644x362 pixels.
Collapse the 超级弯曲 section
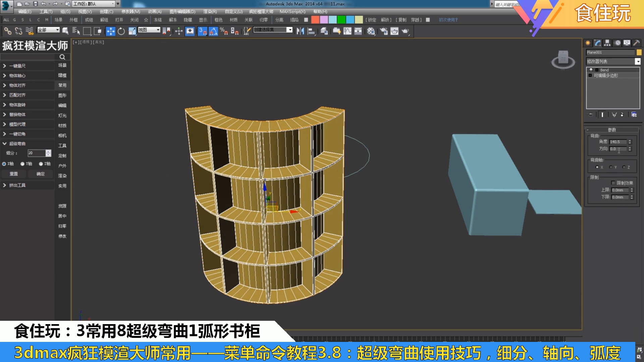[5, 144]
